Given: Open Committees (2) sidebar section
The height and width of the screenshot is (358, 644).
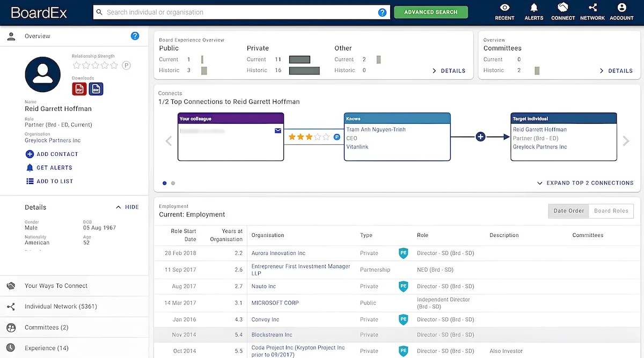Looking at the screenshot, I should point(74,327).
